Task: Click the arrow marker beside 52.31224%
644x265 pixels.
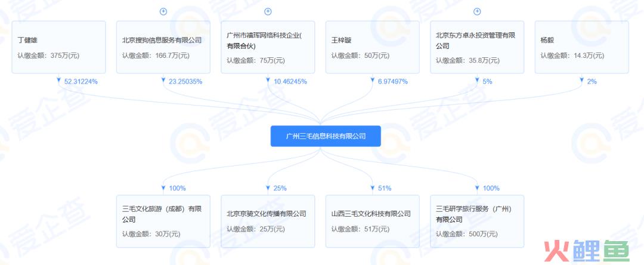Action: click(x=58, y=79)
